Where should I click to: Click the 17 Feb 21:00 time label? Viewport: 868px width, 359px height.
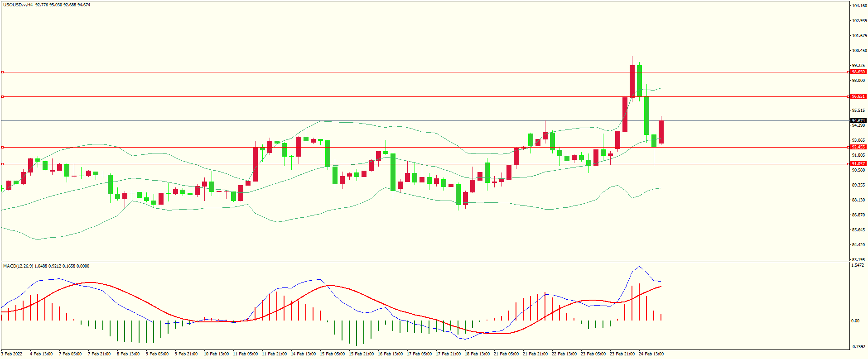click(448, 354)
